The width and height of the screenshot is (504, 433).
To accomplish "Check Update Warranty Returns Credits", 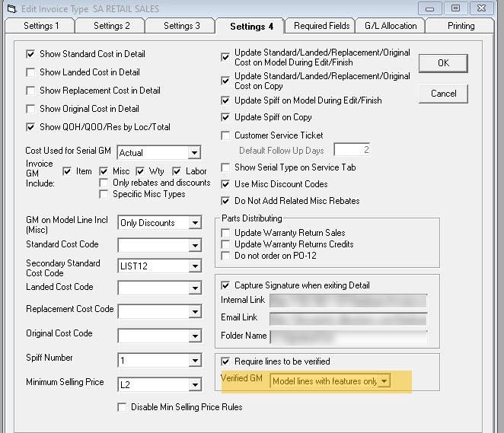I will (225, 244).
